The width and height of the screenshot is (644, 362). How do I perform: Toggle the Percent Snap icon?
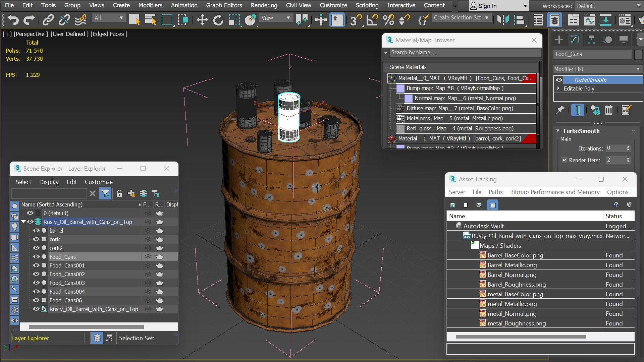pos(388,20)
